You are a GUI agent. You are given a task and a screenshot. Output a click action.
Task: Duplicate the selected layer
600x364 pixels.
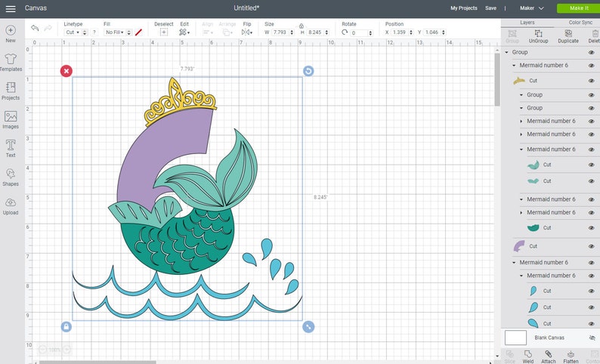point(568,36)
